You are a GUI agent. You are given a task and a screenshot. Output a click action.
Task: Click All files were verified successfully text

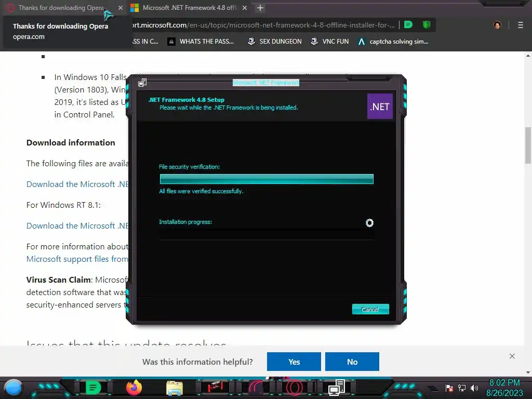click(x=201, y=191)
